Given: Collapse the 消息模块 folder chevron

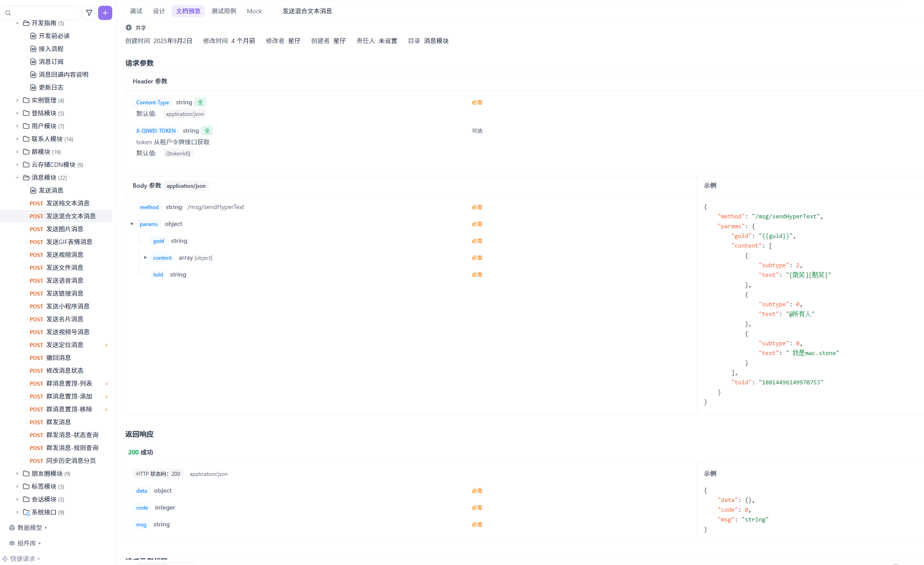Looking at the screenshot, I should coord(17,178).
